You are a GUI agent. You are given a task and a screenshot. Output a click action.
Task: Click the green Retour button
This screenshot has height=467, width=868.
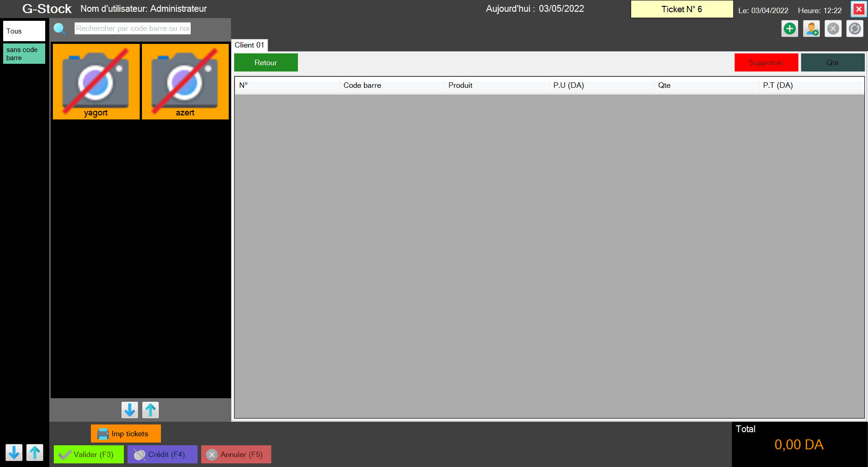tap(266, 63)
